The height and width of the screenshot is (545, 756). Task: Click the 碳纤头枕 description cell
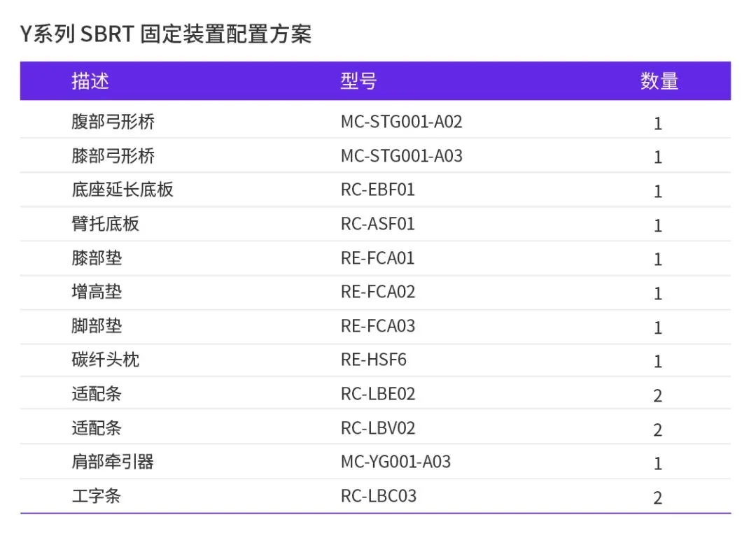click(105, 360)
